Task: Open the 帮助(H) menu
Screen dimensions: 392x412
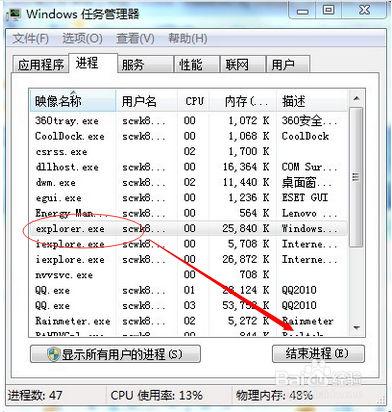Action: (188, 39)
